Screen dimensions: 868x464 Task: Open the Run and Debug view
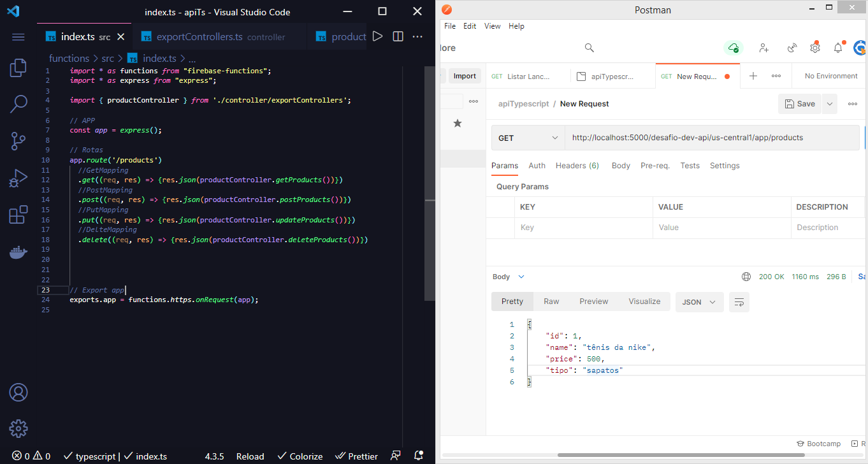tap(18, 178)
